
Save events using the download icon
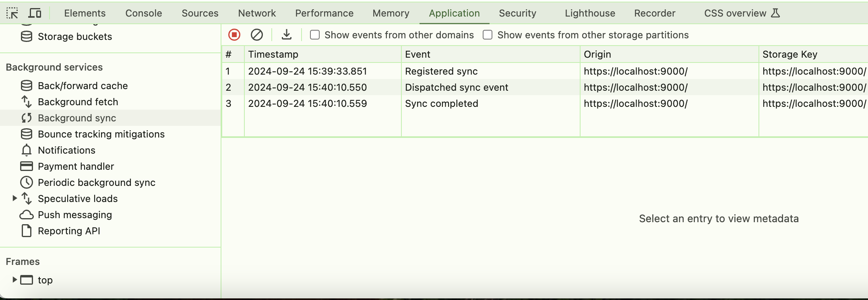pos(287,35)
